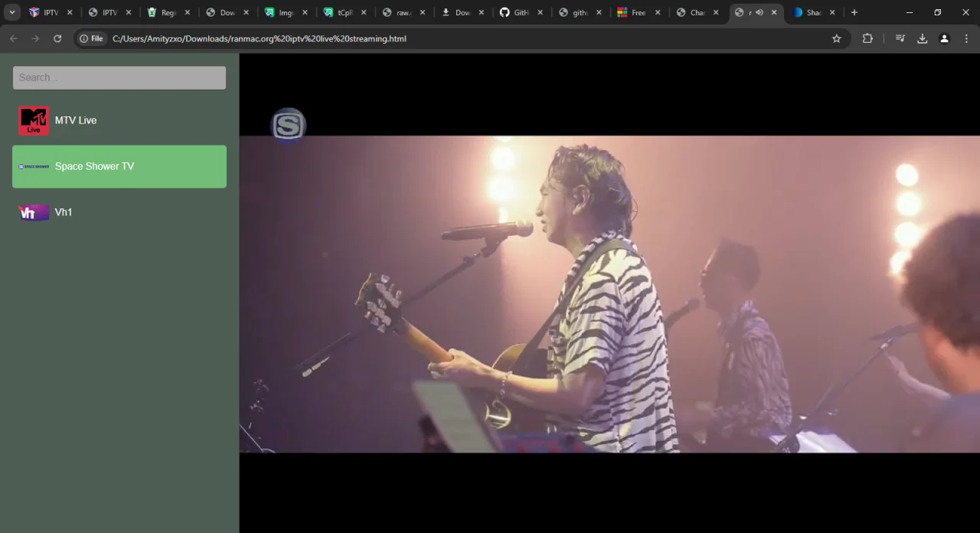This screenshot has width=980, height=533.
Task: View site information File chip
Action: tap(91, 38)
